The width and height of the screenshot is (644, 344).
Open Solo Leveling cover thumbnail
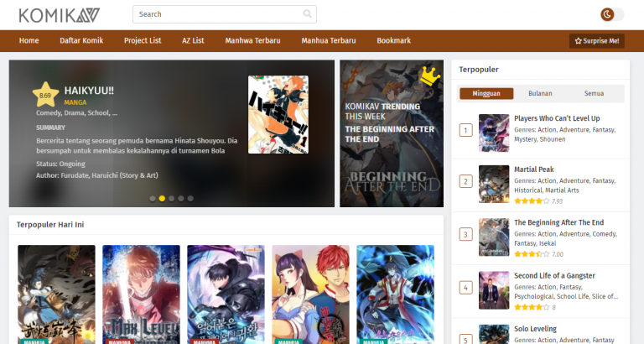click(x=494, y=334)
